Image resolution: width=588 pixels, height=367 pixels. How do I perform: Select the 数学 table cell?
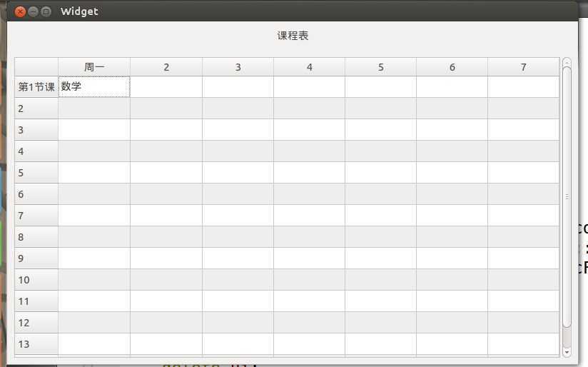coord(94,86)
